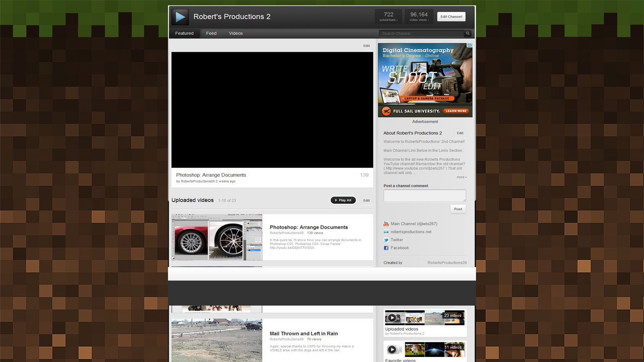Play the featured video player

tap(272, 110)
